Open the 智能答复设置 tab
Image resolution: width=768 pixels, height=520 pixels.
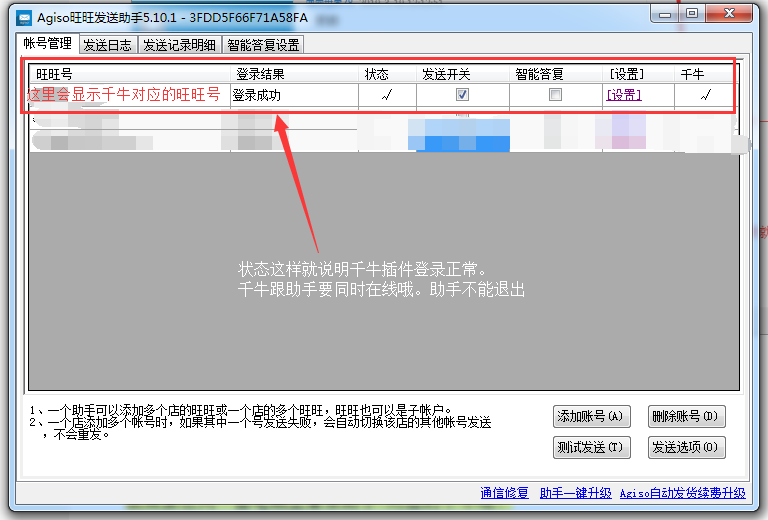pos(264,45)
